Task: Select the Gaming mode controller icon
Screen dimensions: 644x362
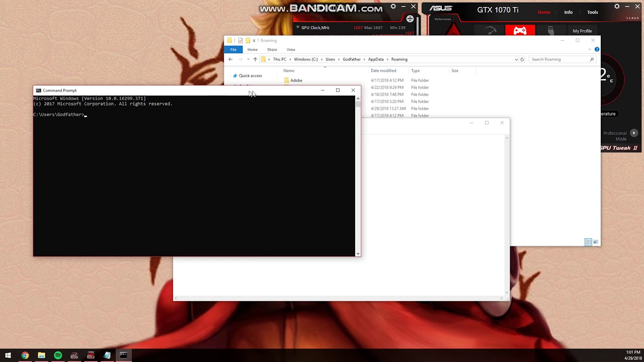Action: tap(520, 31)
